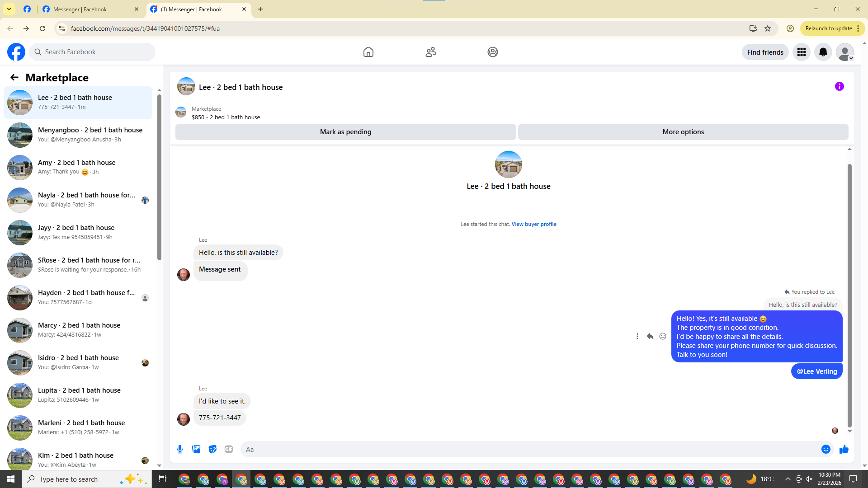Open the Facebook apps grid menu
This screenshot has width=868, height=488.
[801, 52]
